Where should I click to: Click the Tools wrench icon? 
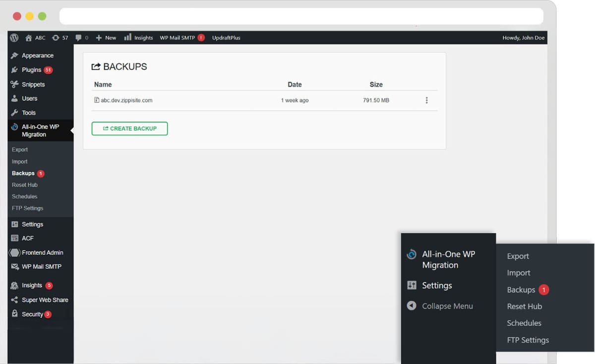(x=14, y=112)
